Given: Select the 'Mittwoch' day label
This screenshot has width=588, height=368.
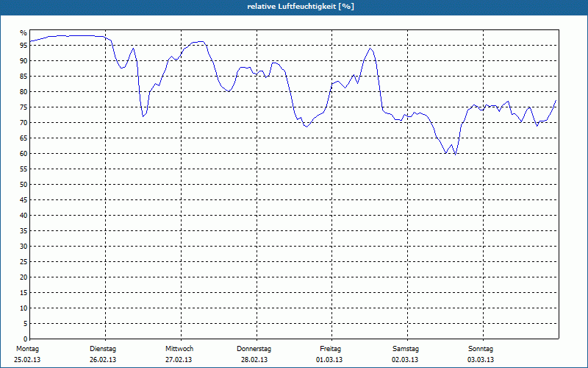Looking at the screenshot, I should tap(179, 349).
